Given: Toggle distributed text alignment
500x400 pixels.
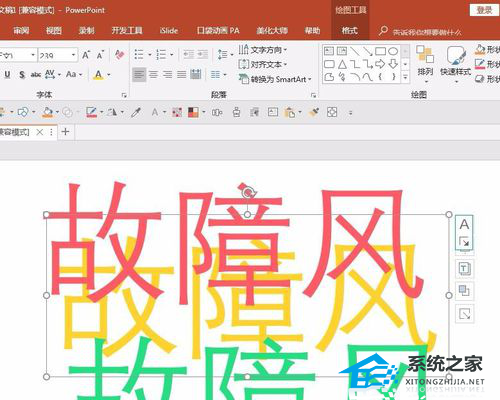Looking at the screenshot, I should coord(196,75).
